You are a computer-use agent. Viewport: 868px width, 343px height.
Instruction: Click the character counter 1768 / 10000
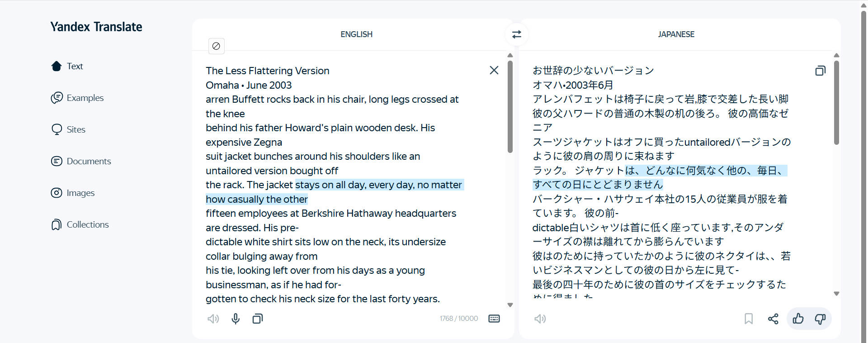(x=458, y=319)
